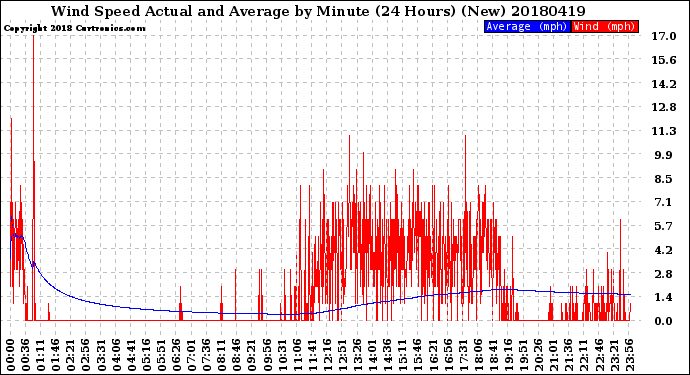Click the 20:26 time axis label

538,355
